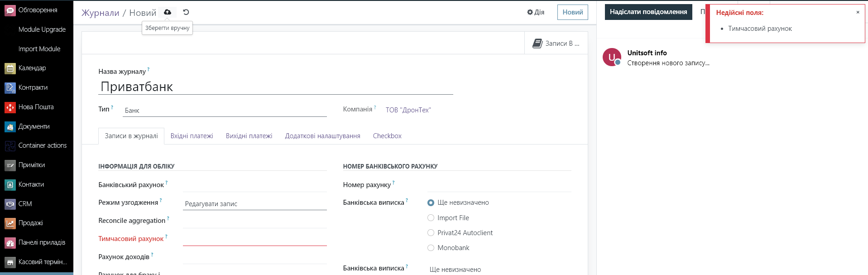Open the Тимчасовий рахунок dropdown field
Viewport: 868px width, 275px height.
(255, 240)
